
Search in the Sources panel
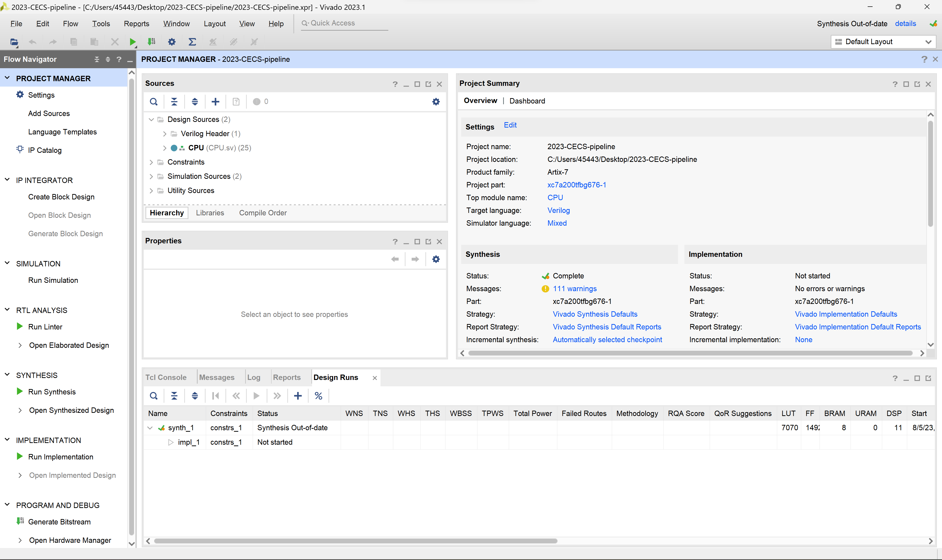pos(154,102)
